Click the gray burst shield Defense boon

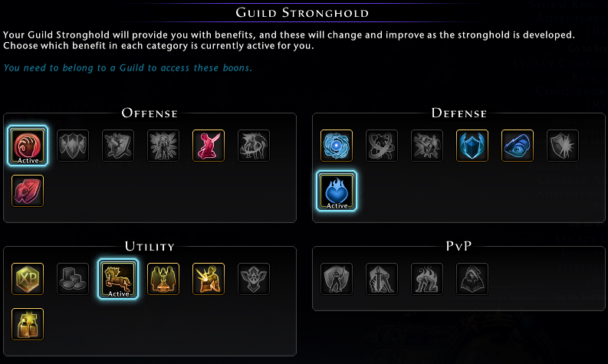[562, 145]
